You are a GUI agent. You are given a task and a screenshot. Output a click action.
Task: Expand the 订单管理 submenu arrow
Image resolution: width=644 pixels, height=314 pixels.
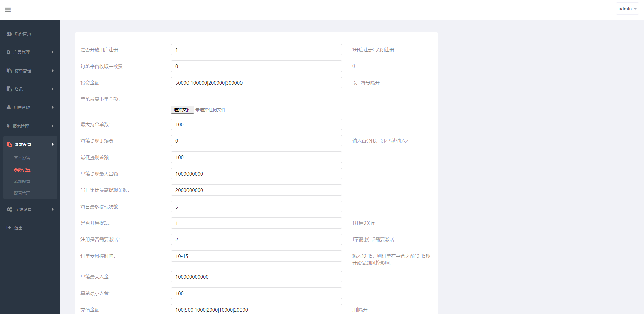pos(53,71)
